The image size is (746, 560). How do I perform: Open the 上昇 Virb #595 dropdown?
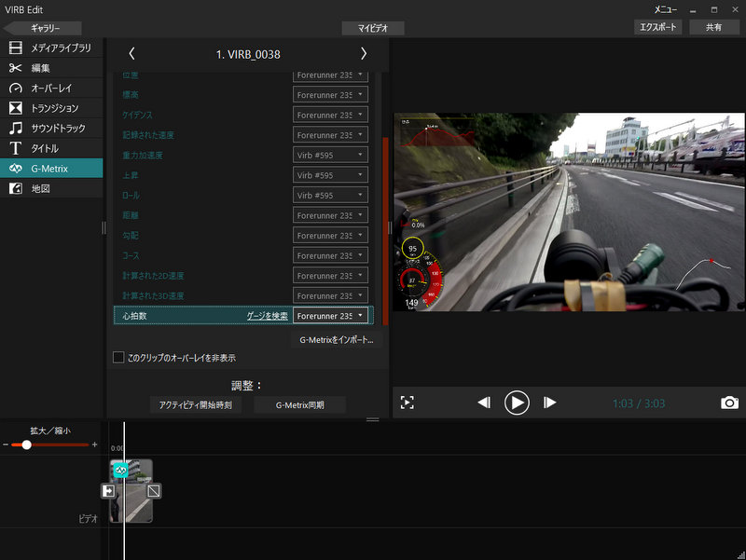pyautogui.click(x=330, y=175)
